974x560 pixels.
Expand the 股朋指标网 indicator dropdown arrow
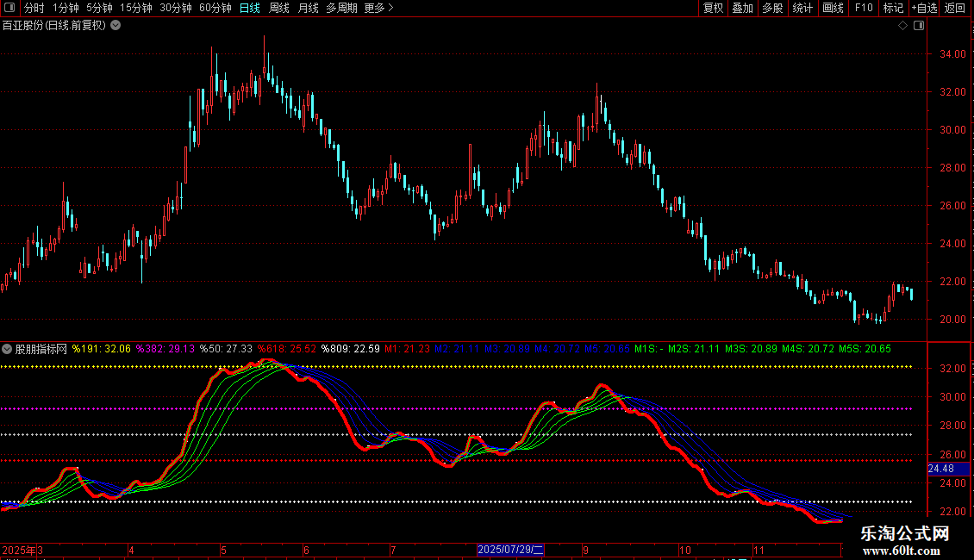[x=8, y=349]
